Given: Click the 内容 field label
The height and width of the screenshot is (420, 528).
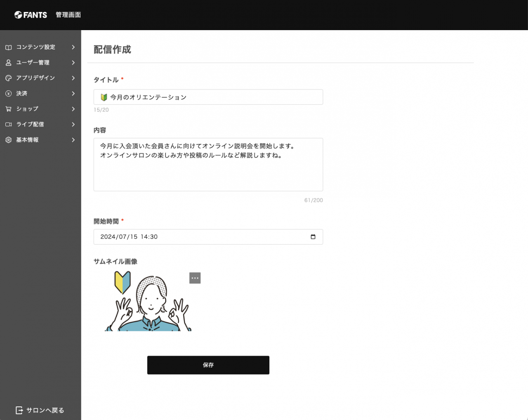Looking at the screenshot, I should point(100,130).
